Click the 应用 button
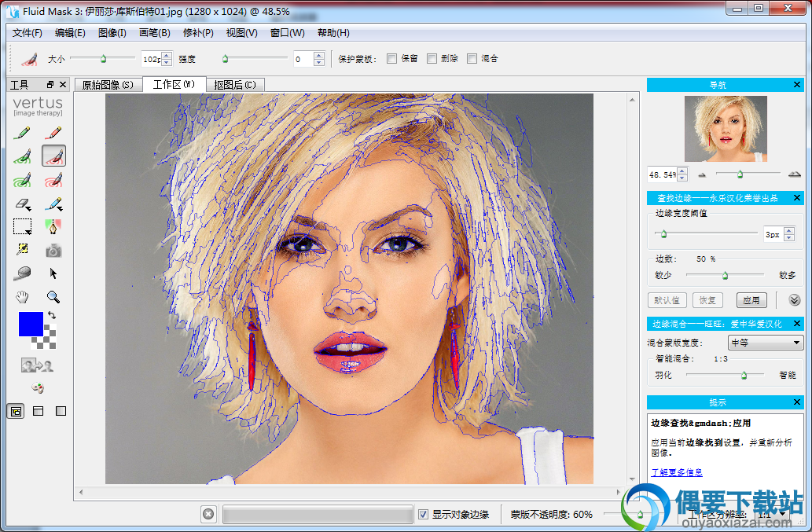 tap(751, 300)
